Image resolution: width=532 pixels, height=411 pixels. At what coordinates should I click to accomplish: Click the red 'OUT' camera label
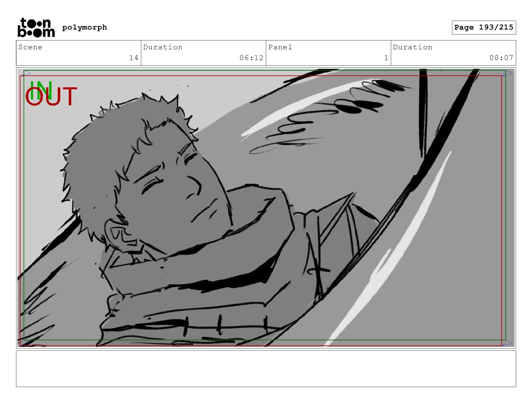click(x=51, y=97)
